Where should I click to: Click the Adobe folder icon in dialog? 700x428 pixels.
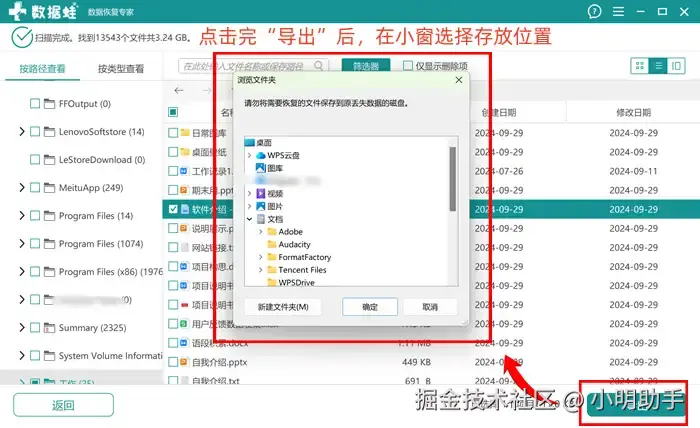tap(271, 232)
